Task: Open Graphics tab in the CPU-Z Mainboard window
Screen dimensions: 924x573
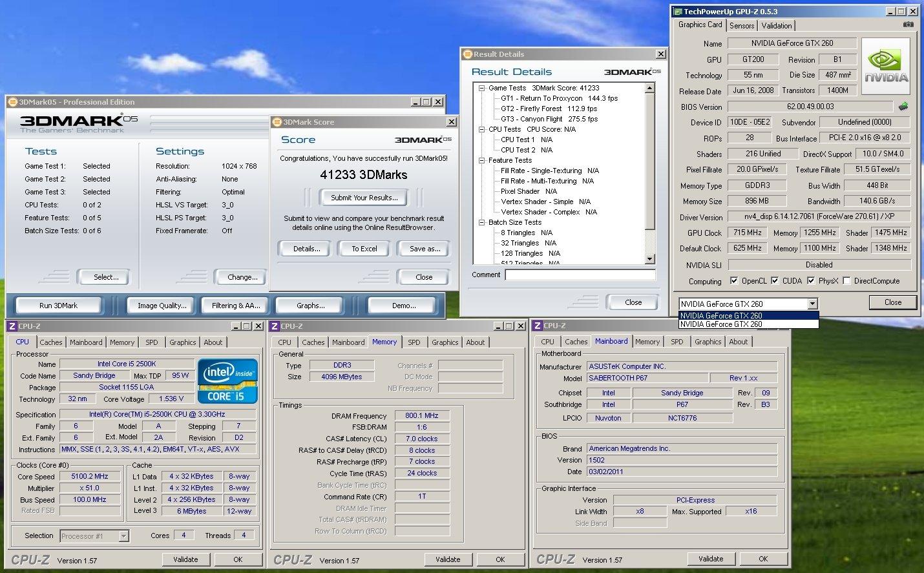Action: pos(708,342)
